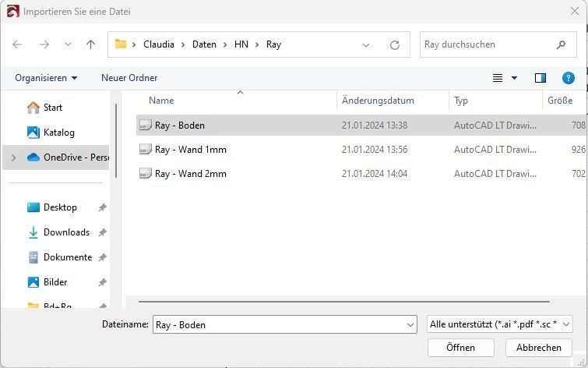Click the search magnifier icon
Image resolution: width=588 pixels, height=368 pixels.
[561, 45]
